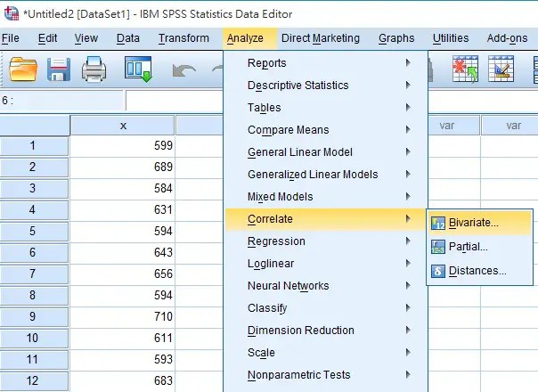Click the cell containing 593
The width and height of the screenshot is (538, 392).
tap(123, 359)
